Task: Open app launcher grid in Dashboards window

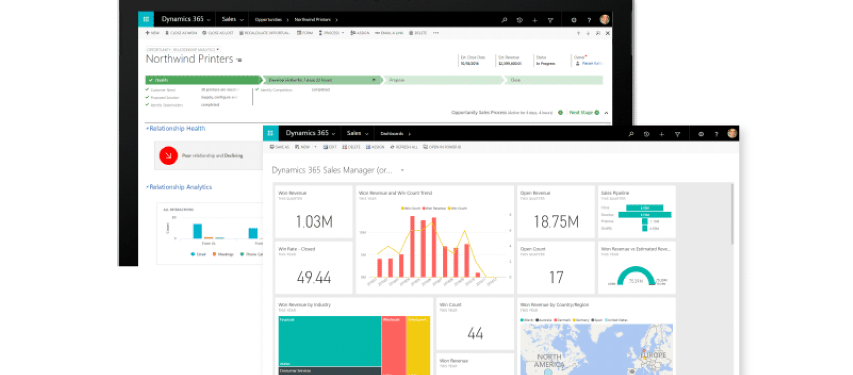Action: click(270, 133)
